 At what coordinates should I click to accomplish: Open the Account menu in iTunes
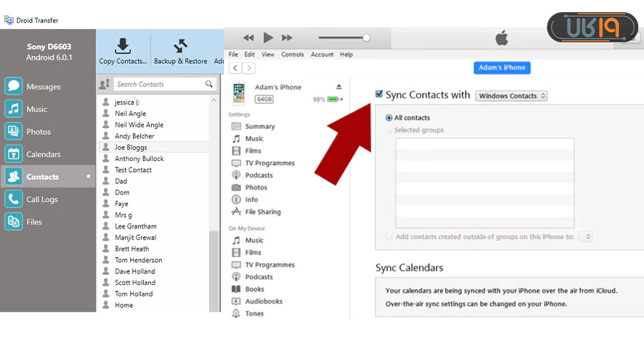pyautogui.click(x=321, y=54)
